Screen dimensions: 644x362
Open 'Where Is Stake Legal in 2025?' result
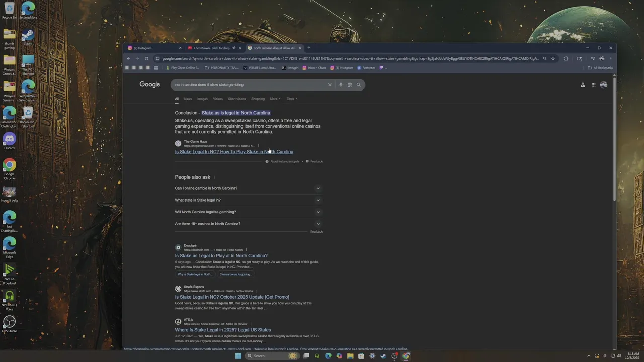coord(223,330)
